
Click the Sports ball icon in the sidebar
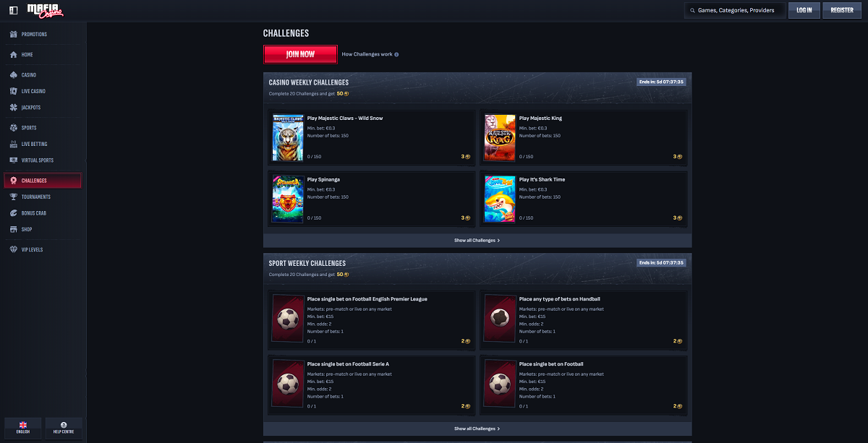14,128
